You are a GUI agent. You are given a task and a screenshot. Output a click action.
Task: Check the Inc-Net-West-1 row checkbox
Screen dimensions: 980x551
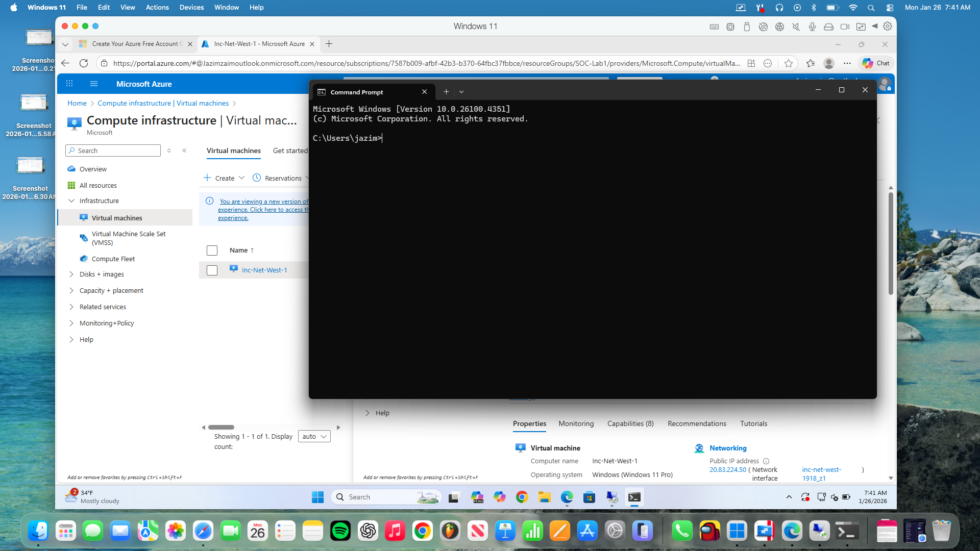(x=212, y=270)
